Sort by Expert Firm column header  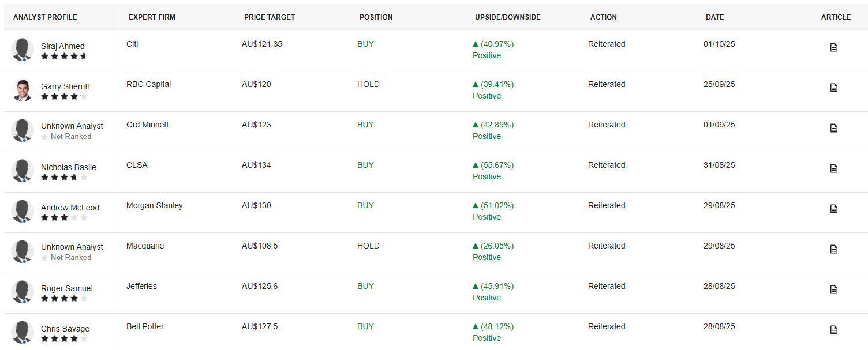point(152,17)
